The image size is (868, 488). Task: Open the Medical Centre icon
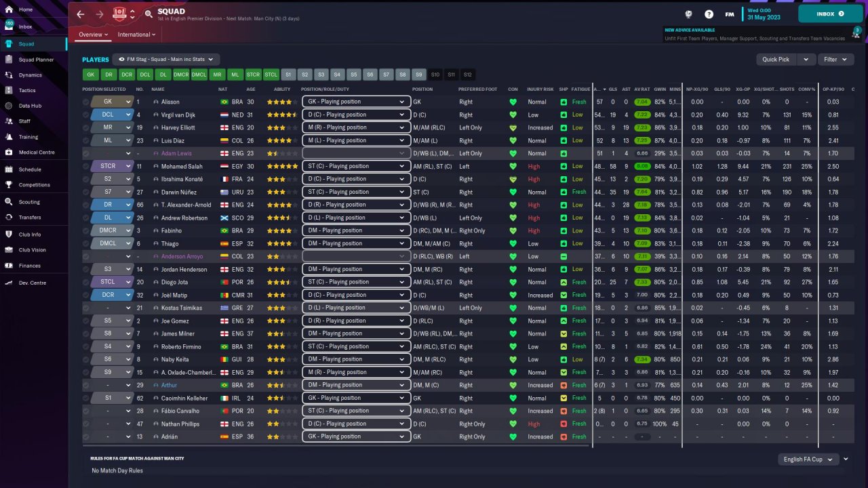(9, 152)
